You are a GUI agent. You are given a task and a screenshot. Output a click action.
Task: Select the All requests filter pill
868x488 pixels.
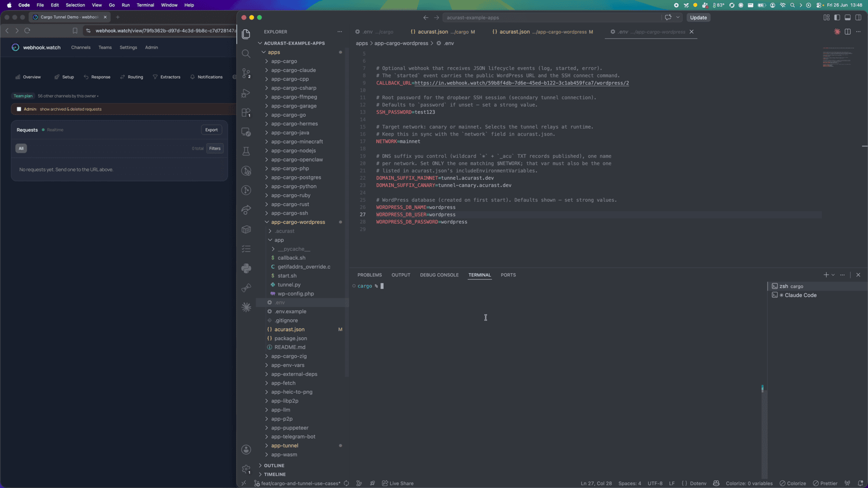[21, 149]
